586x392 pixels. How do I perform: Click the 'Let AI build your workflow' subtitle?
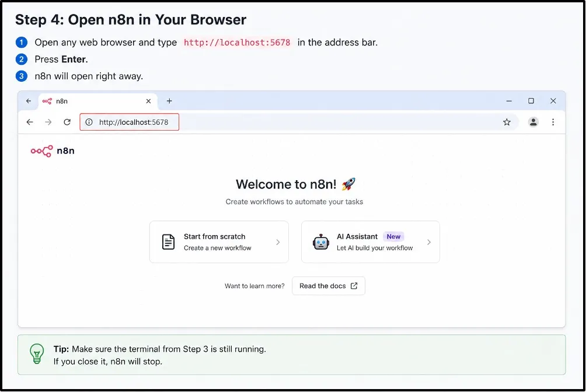point(375,248)
